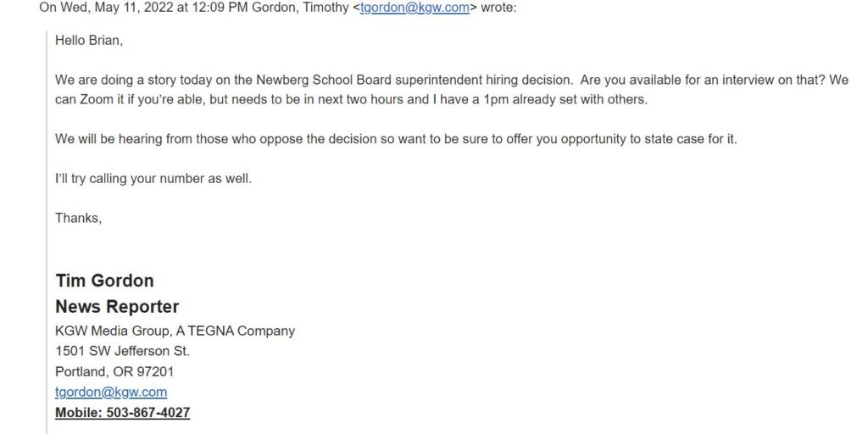Click the word "wrote:" in quoted header
This screenshot has width=868, height=434.
pos(498,8)
